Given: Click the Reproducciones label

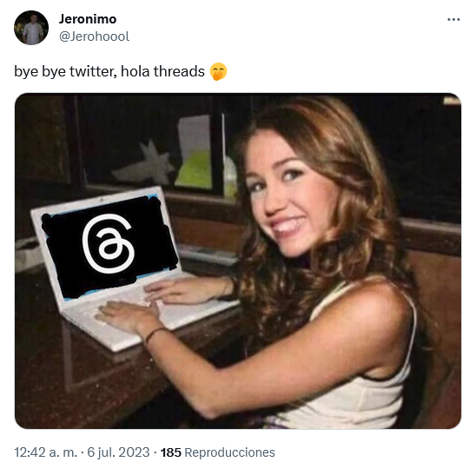Looking at the screenshot, I should pos(229,452).
